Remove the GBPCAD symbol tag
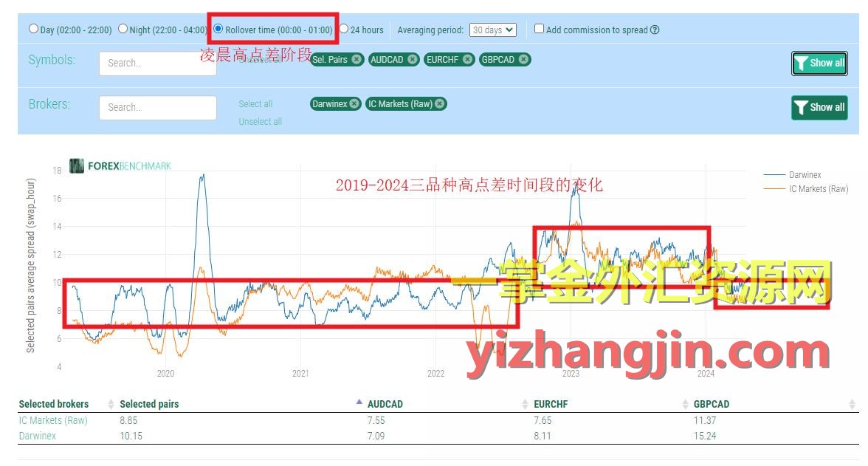868x466 pixels. pyautogui.click(x=523, y=59)
